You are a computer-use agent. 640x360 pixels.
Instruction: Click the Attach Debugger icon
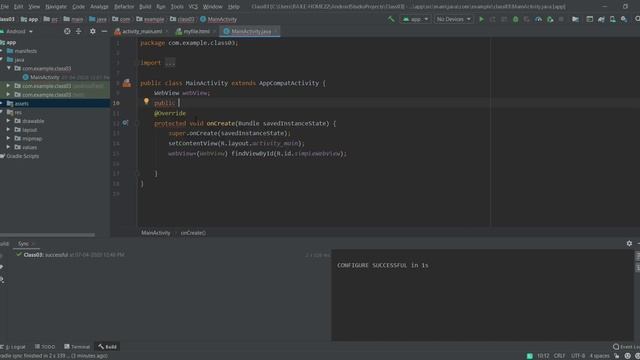click(550, 19)
